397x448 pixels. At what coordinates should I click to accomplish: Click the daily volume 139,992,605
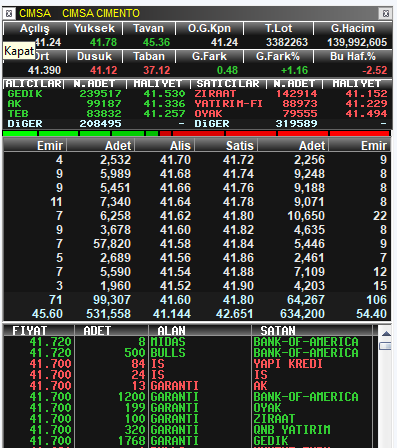pos(357,42)
